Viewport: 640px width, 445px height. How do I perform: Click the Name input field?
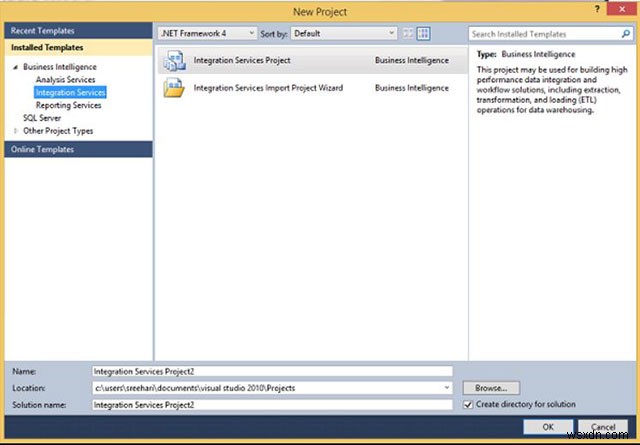coord(272,372)
